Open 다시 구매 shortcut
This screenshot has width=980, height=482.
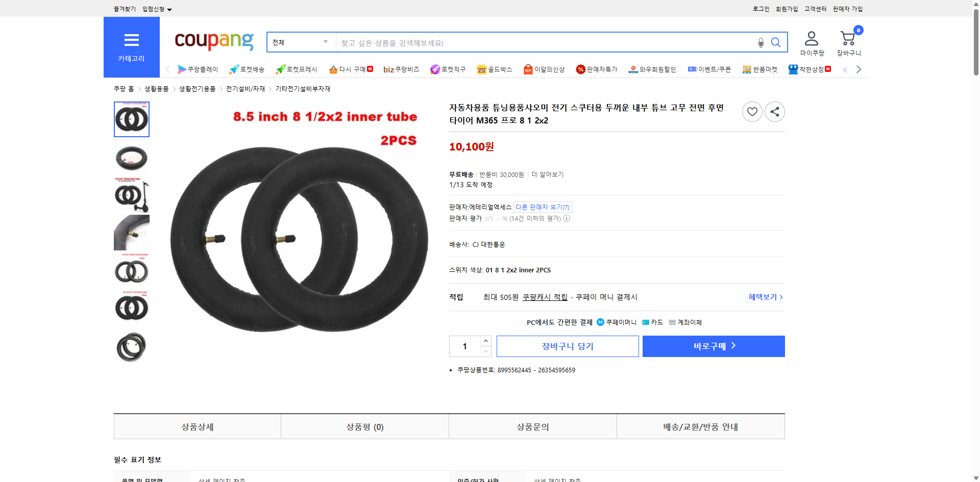coord(351,69)
